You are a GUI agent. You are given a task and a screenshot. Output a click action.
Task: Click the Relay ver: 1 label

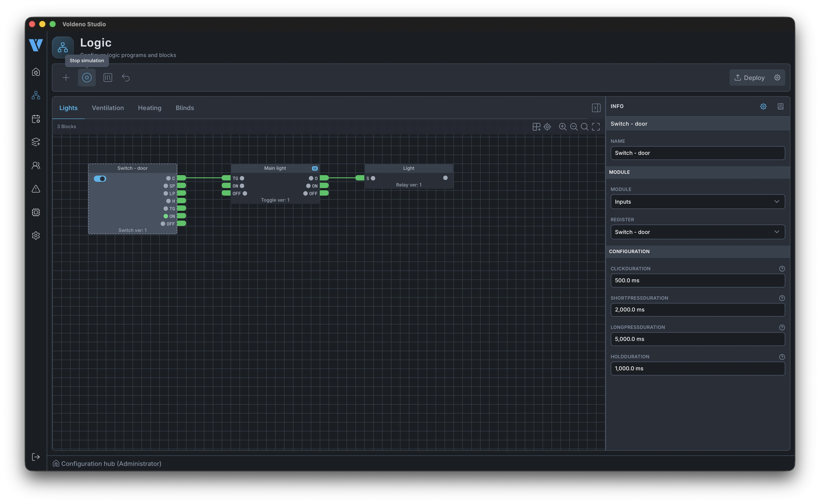(409, 185)
